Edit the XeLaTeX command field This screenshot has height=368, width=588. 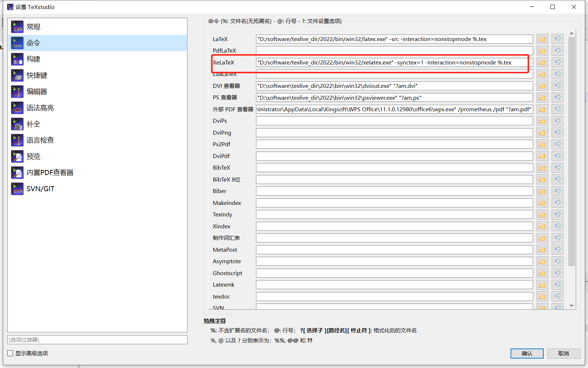pyautogui.click(x=394, y=62)
